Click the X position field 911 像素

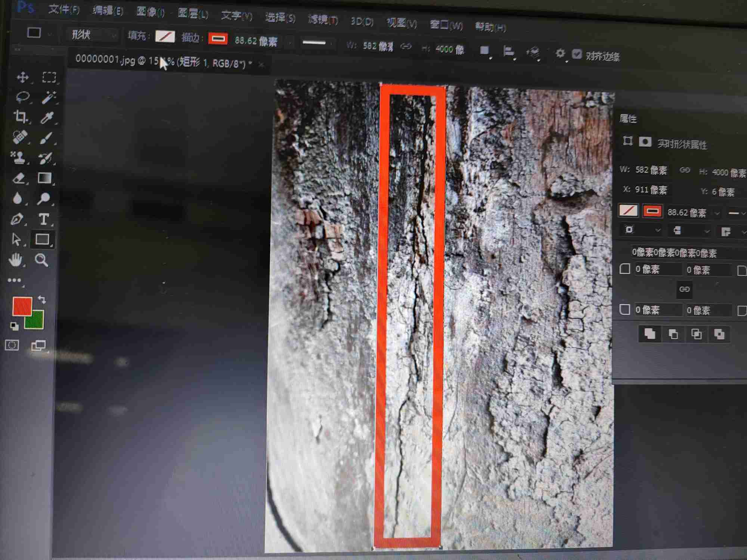(x=651, y=190)
